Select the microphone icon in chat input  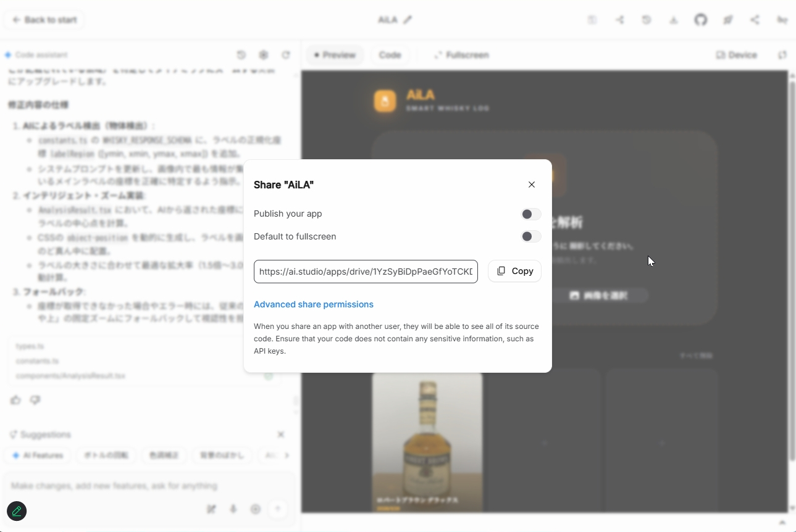pyautogui.click(x=233, y=509)
